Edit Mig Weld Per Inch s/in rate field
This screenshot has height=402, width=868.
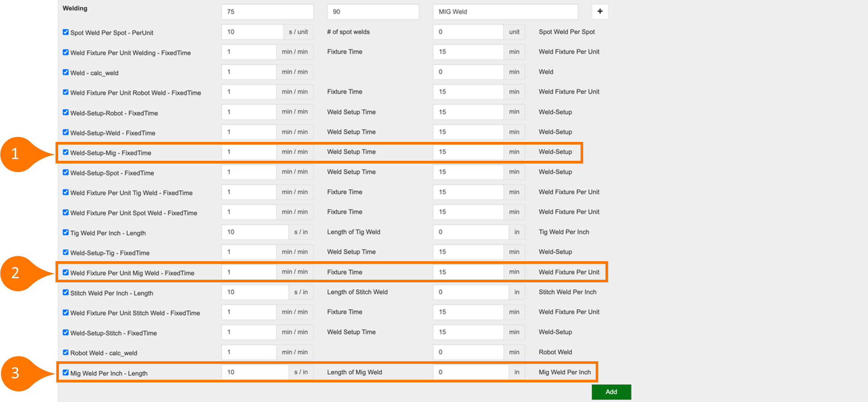click(x=255, y=372)
